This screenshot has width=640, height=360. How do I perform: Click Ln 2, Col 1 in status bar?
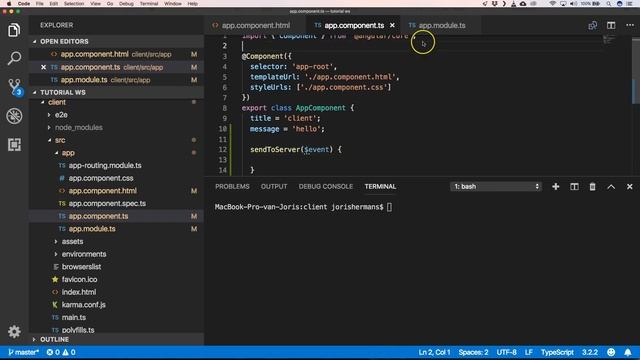[x=434, y=352]
